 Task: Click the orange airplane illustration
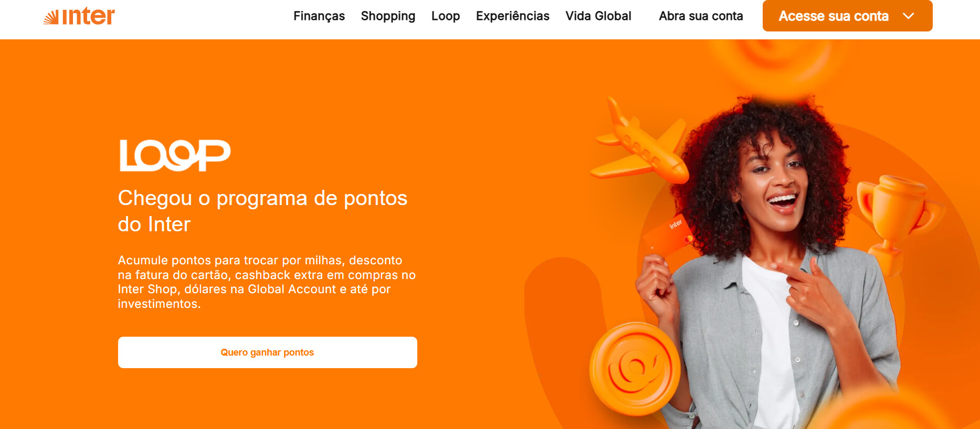pos(639,143)
